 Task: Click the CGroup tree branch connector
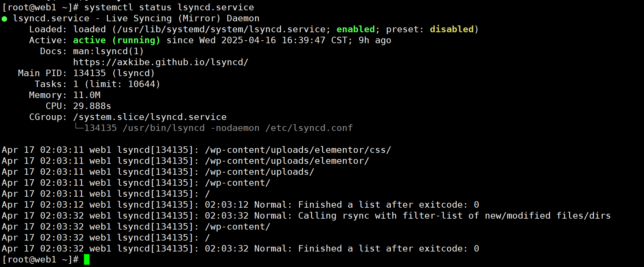click(79, 126)
